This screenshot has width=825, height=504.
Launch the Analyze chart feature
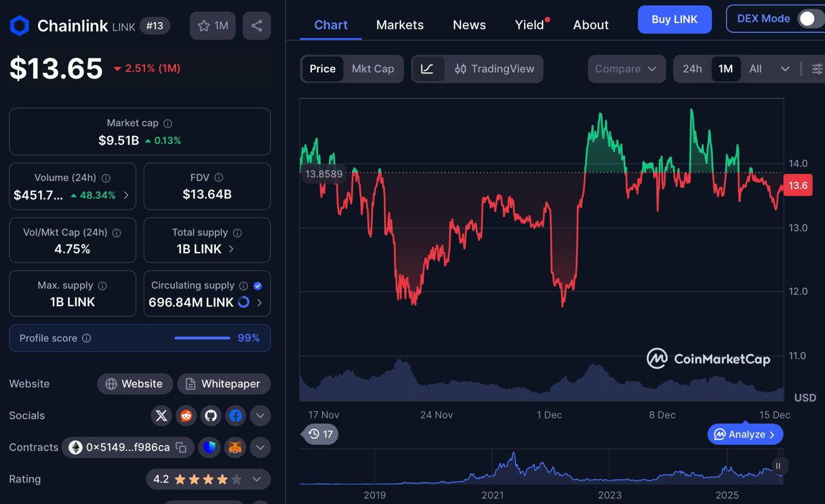pyautogui.click(x=744, y=434)
